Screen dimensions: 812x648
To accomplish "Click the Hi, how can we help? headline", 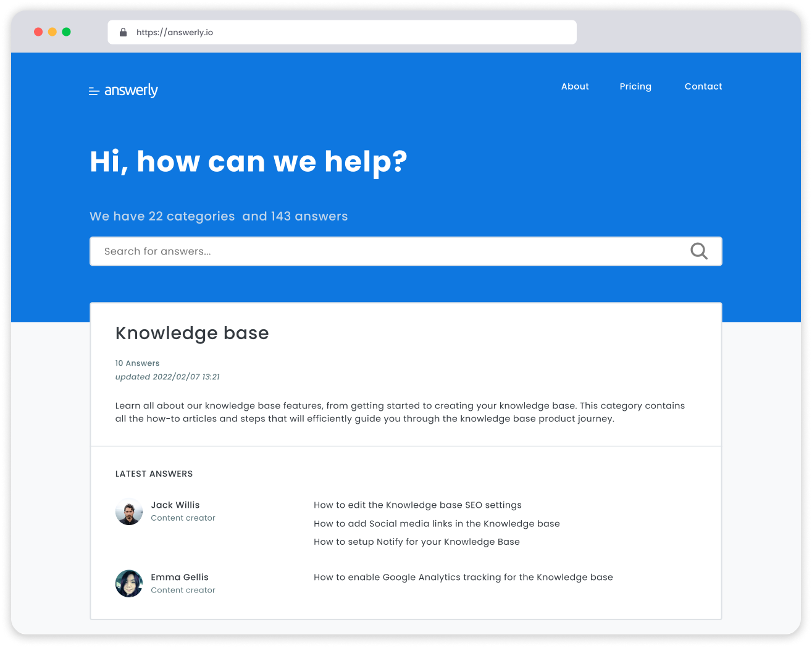I will (248, 162).
